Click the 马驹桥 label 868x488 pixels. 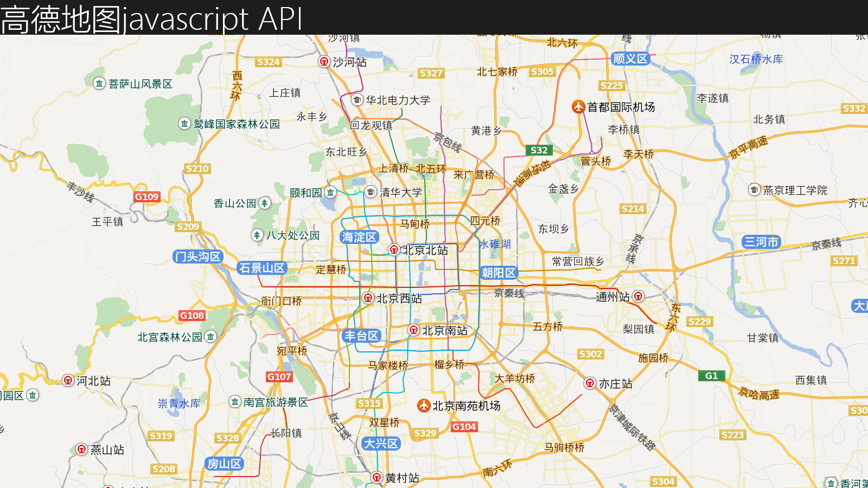pyautogui.click(x=565, y=447)
